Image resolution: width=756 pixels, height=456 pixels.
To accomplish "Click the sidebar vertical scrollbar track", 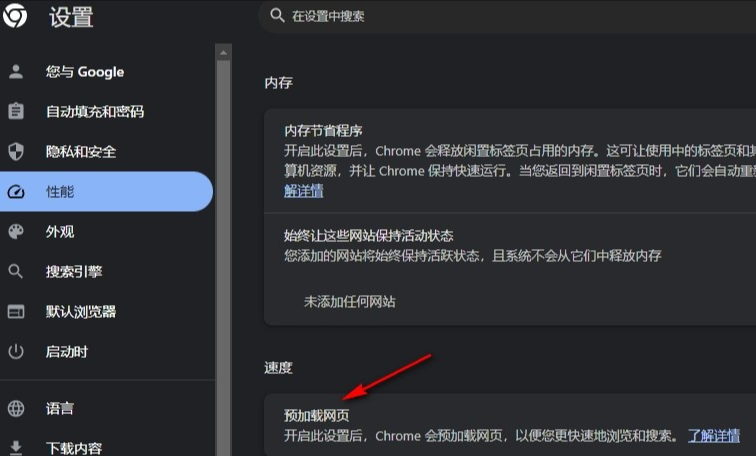I will [x=223, y=258].
